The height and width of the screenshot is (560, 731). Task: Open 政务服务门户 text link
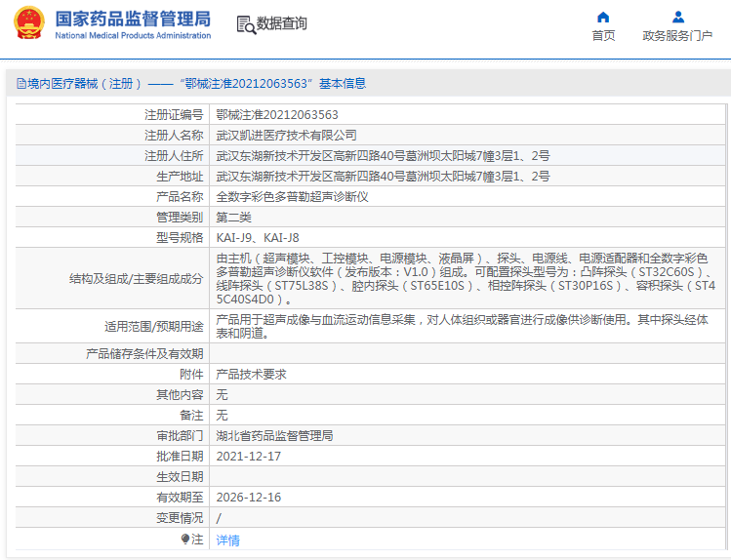pos(677,36)
